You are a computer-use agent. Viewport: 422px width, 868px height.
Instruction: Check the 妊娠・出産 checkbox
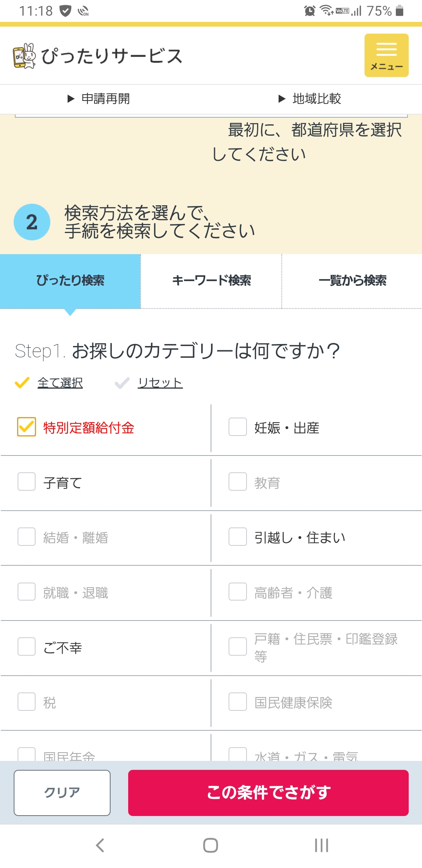click(x=238, y=427)
